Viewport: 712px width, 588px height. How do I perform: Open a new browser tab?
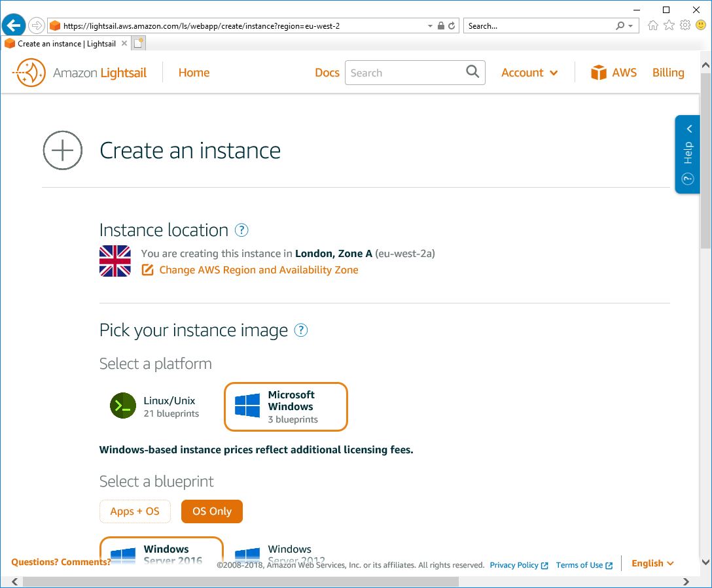pyautogui.click(x=139, y=43)
